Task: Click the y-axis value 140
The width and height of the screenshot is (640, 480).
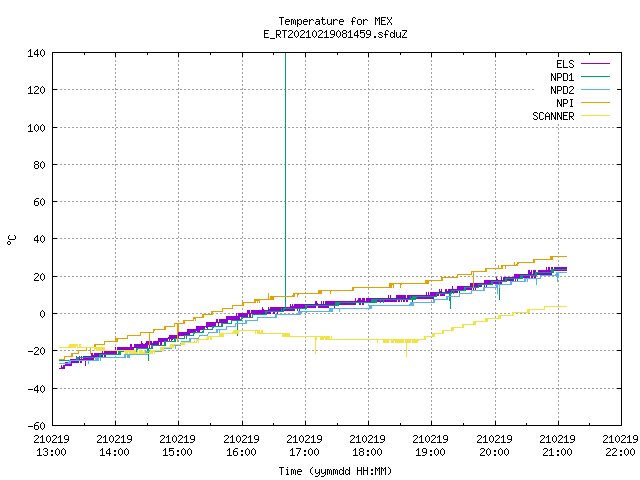Action: click(36, 53)
